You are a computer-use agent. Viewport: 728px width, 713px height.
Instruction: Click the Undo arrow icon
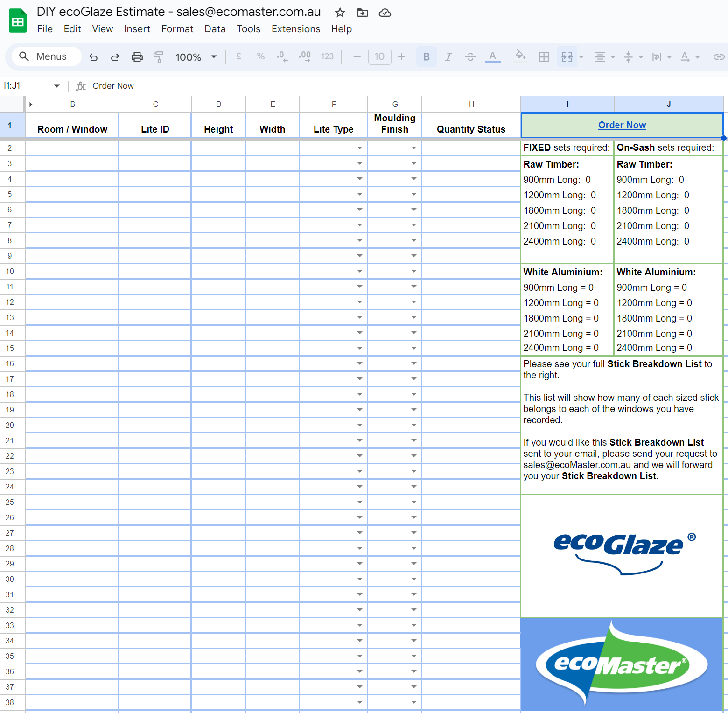(93, 57)
